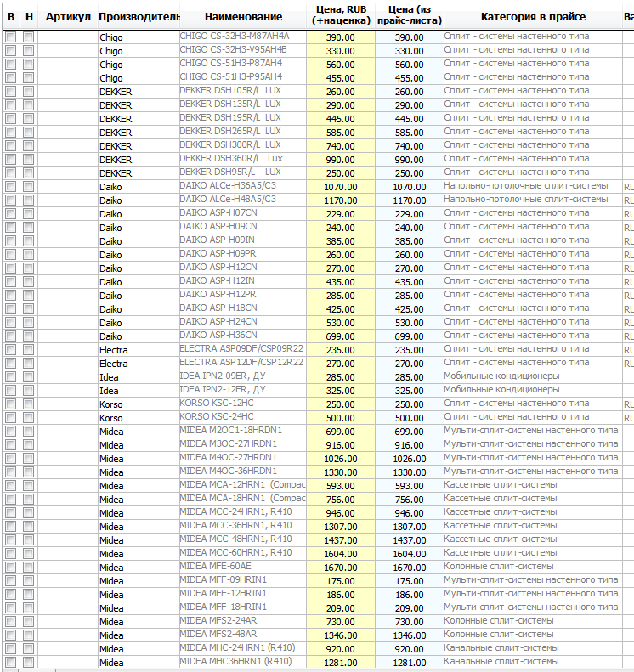Click the Цена, RUB (+наценка) header

pyautogui.click(x=341, y=16)
